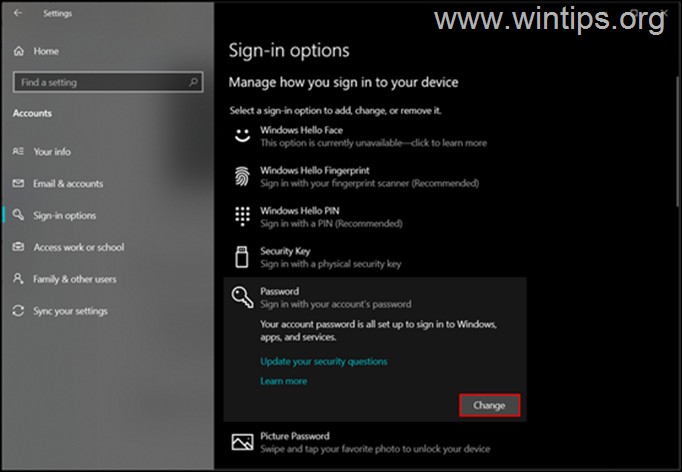Select Sign-in options in sidebar
The image size is (682, 472).
65,215
